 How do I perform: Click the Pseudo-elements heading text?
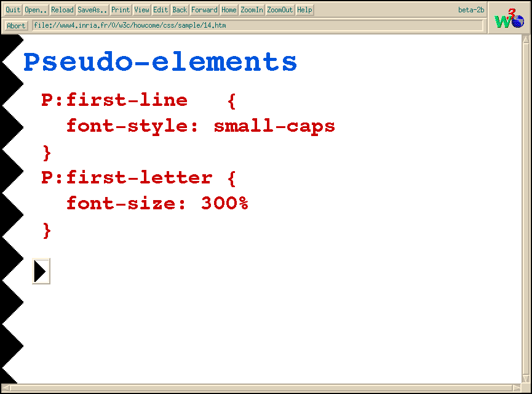tap(160, 62)
